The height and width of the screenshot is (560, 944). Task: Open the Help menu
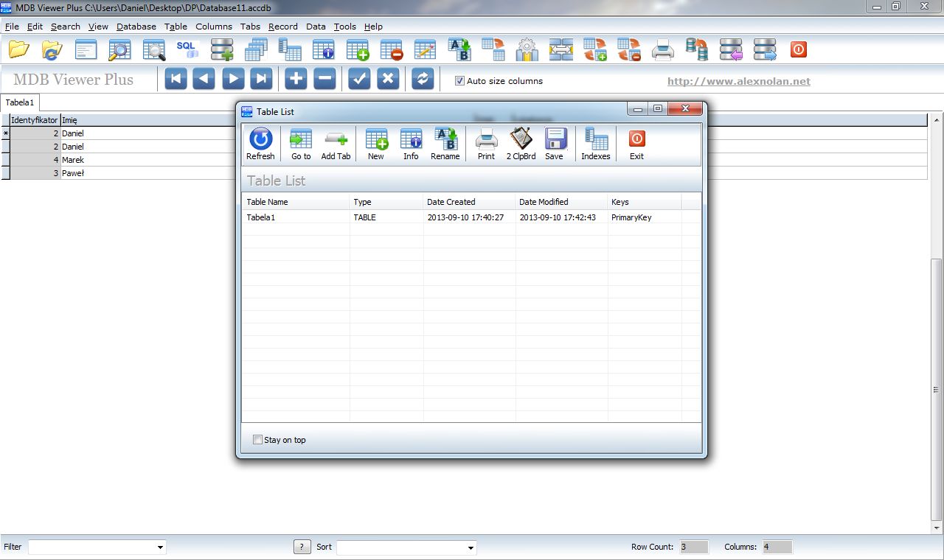[x=373, y=27]
